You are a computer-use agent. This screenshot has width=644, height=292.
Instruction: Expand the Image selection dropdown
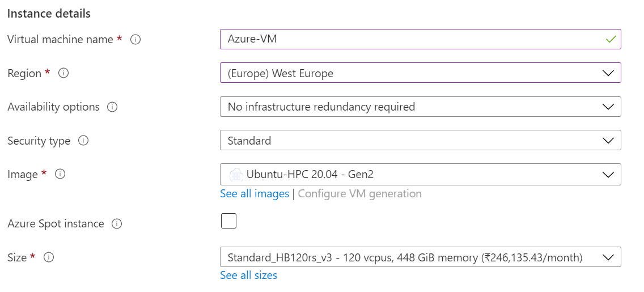point(420,175)
